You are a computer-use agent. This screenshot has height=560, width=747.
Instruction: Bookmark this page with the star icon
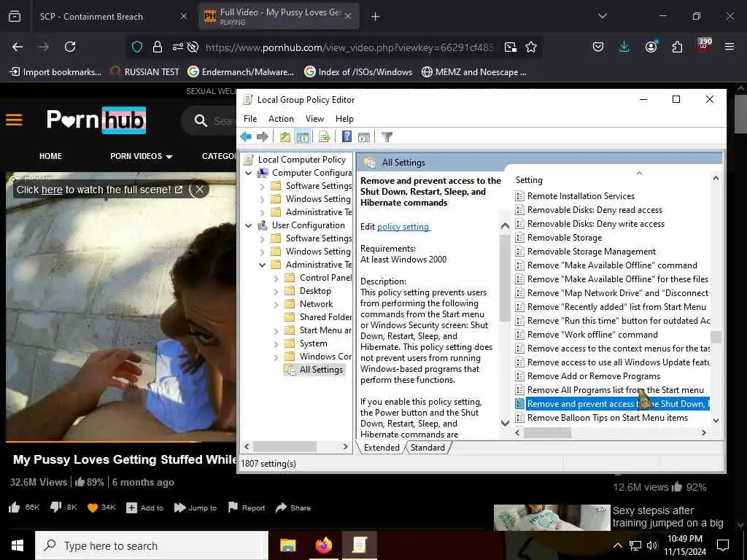coord(531,47)
